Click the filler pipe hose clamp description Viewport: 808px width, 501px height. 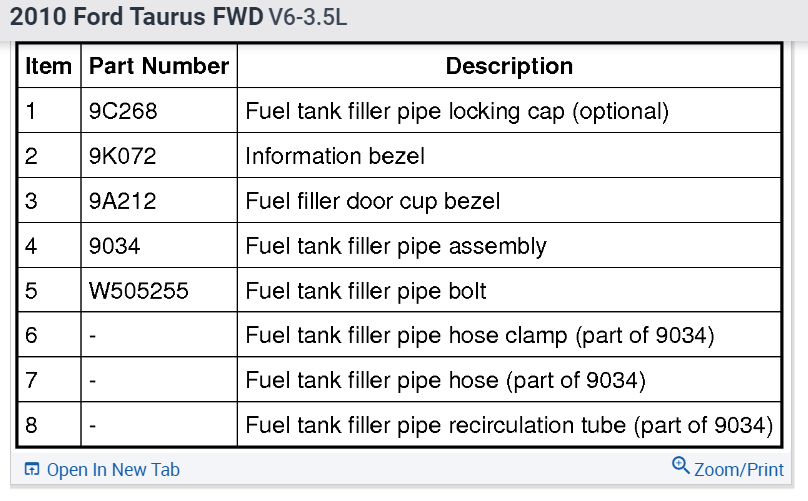(x=480, y=336)
